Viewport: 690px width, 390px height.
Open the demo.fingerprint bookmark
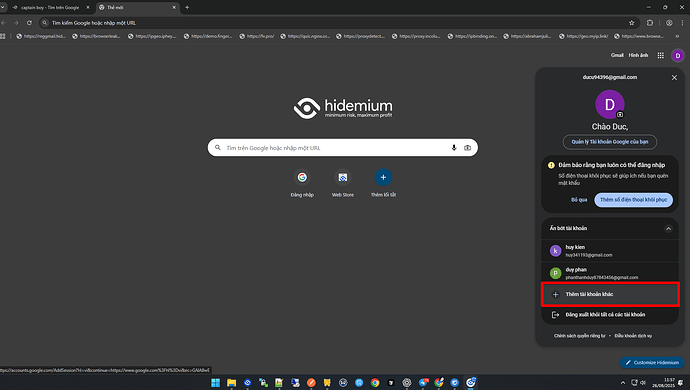tap(208, 36)
